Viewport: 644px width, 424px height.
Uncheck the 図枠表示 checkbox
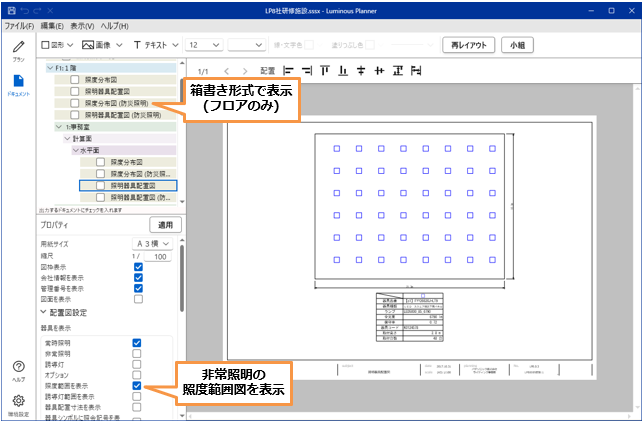[x=138, y=266]
